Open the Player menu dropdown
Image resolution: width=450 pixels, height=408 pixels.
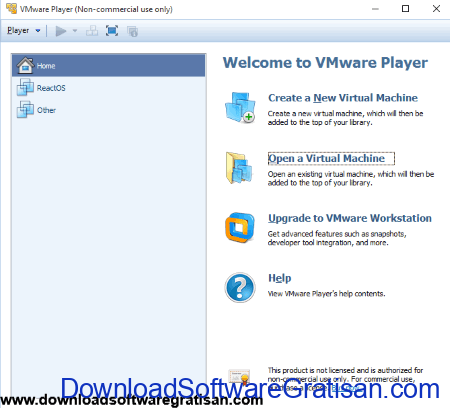[24, 31]
